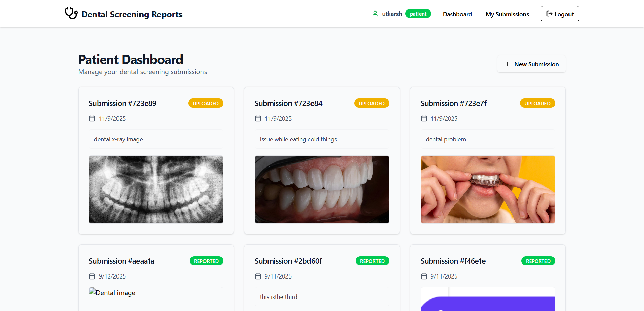
Task: Click calendar icon on Submission #aeaa1a
Action: pos(92,276)
